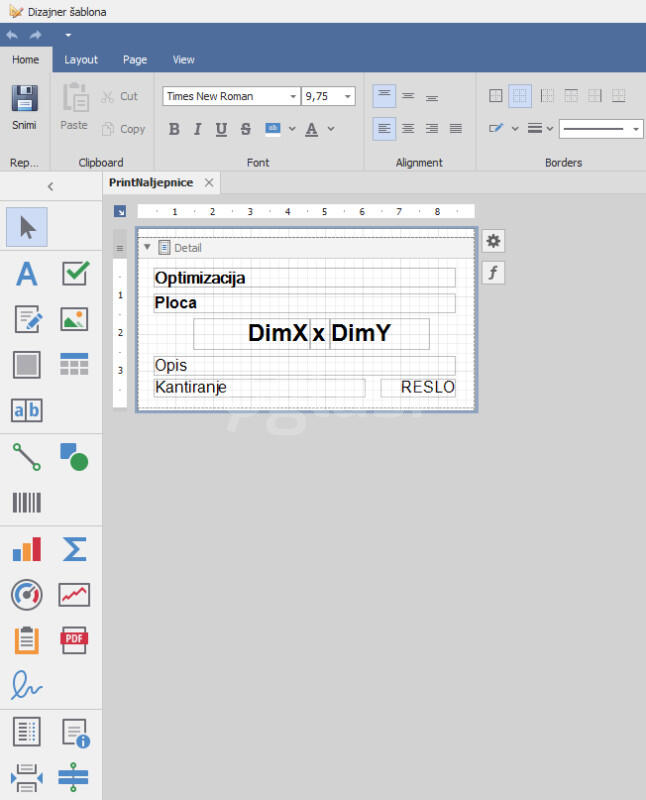
Task: Select the Gauge control tool
Action: (x=27, y=594)
